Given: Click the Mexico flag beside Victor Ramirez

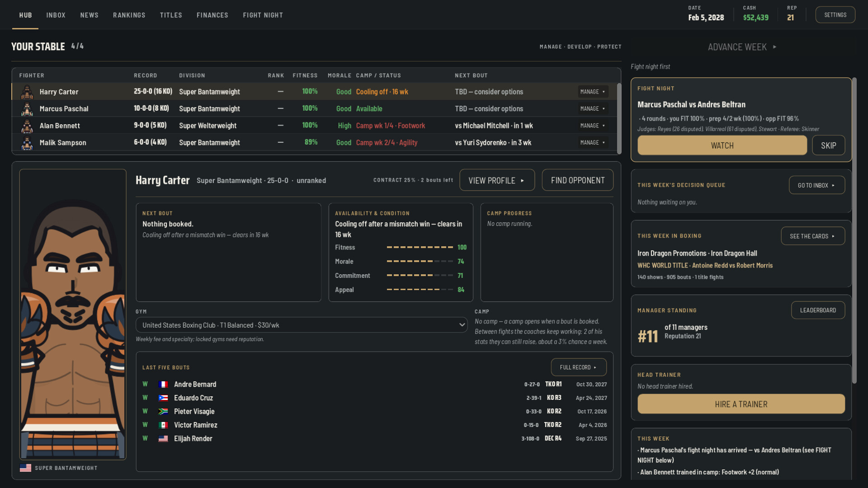Looking at the screenshot, I should (163, 425).
